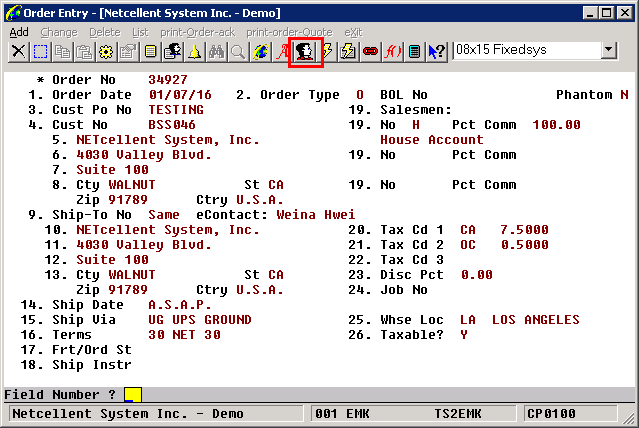Viewport: 639px width, 428px height.
Task: Click Tax Cd 1 rate 7.5000
Action: (x=524, y=230)
